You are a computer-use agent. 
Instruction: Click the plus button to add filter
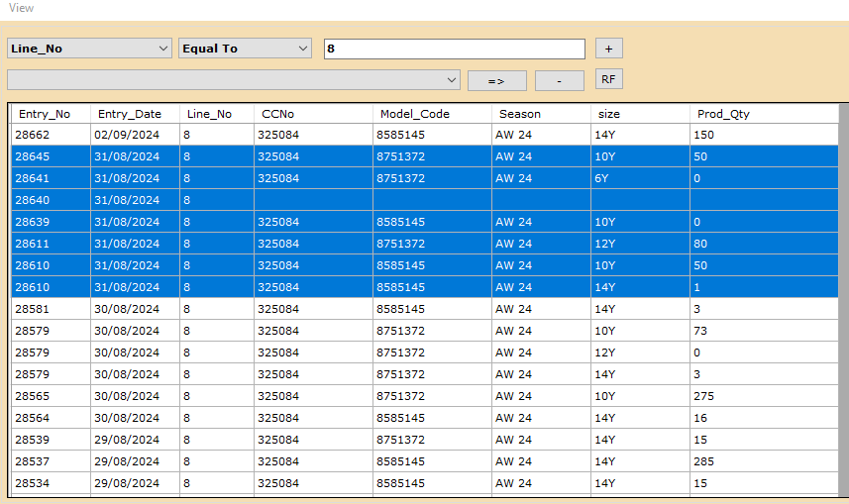tap(608, 49)
